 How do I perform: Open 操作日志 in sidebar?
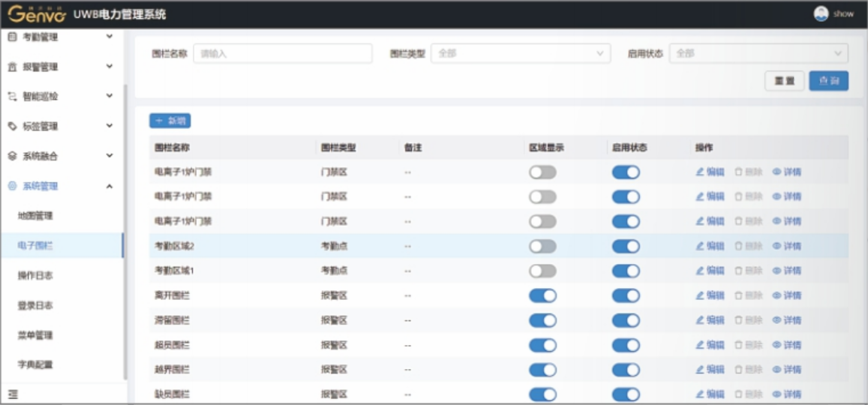click(x=35, y=275)
